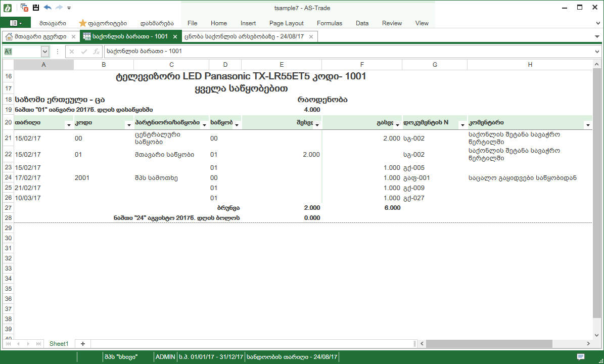Expand the ribbon with the chevron
This screenshot has height=364, width=604.
(x=597, y=23)
